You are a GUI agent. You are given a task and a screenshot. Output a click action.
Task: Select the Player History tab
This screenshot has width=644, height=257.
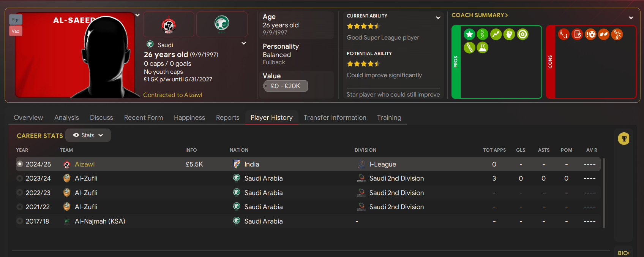[x=271, y=117]
